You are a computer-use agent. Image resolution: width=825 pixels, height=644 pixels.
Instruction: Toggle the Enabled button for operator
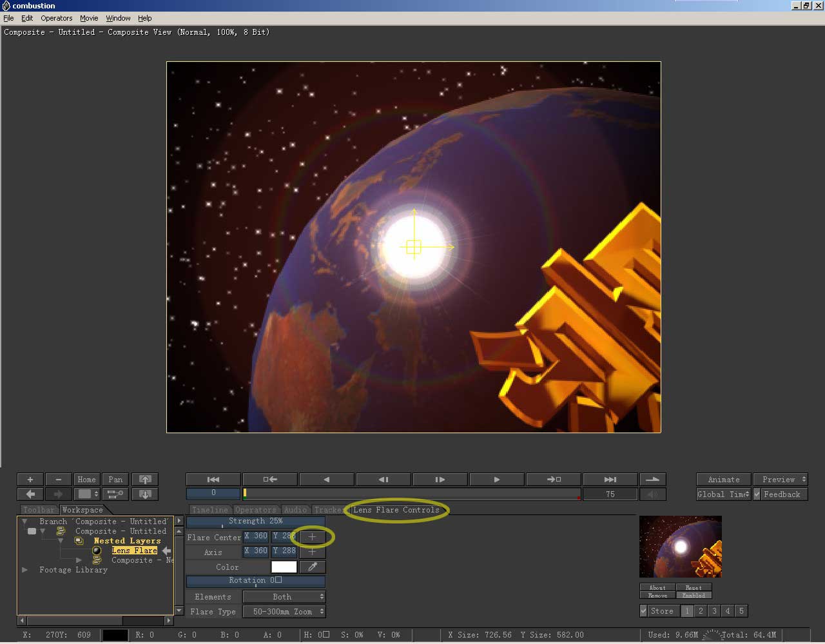(x=694, y=596)
